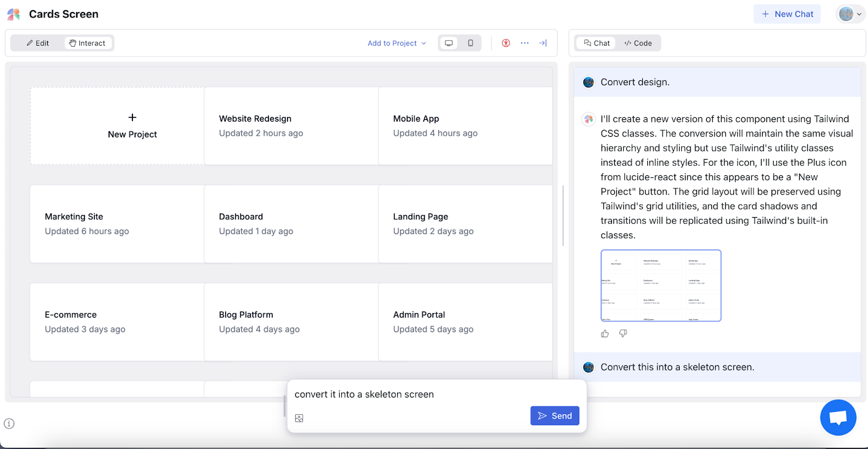Click 'Updated 2 hours ago' text
868x449 pixels.
[x=261, y=133]
